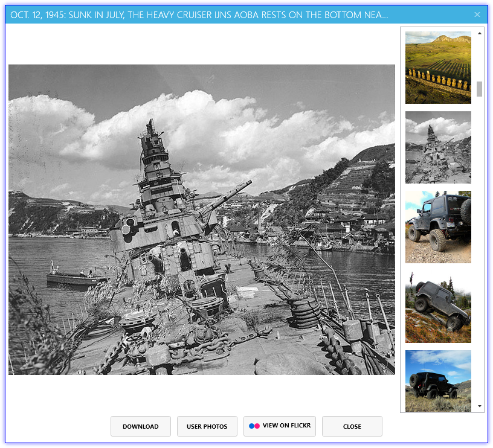Viewport: 493px width, 448px height.
Task: Click the thumbnail list scrollbar handle
Action: tap(479, 89)
